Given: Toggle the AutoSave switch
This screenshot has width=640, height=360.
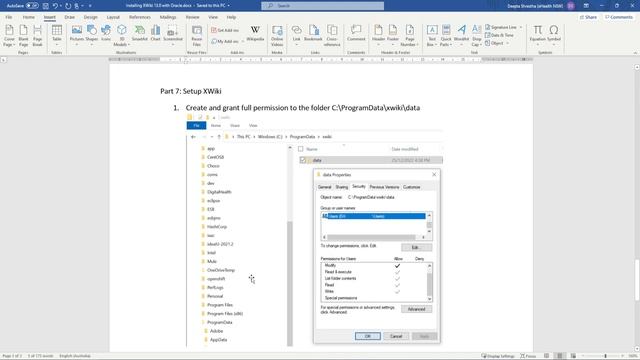Looking at the screenshot, I should [x=32, y=6].
